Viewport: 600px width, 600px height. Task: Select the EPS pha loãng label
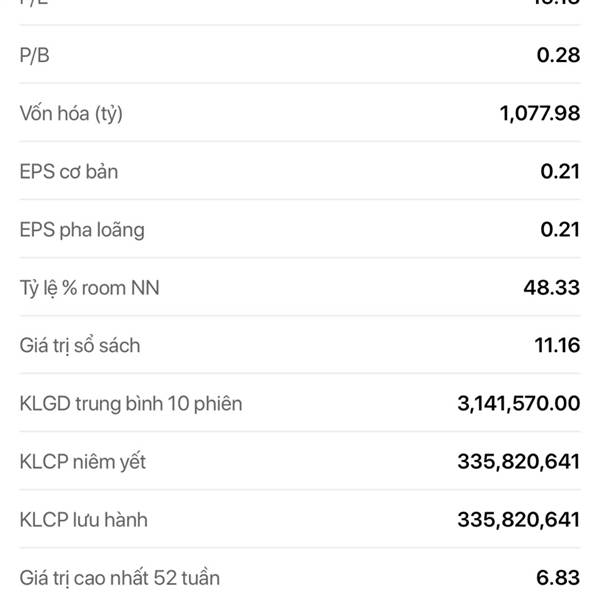click(82, 230)
